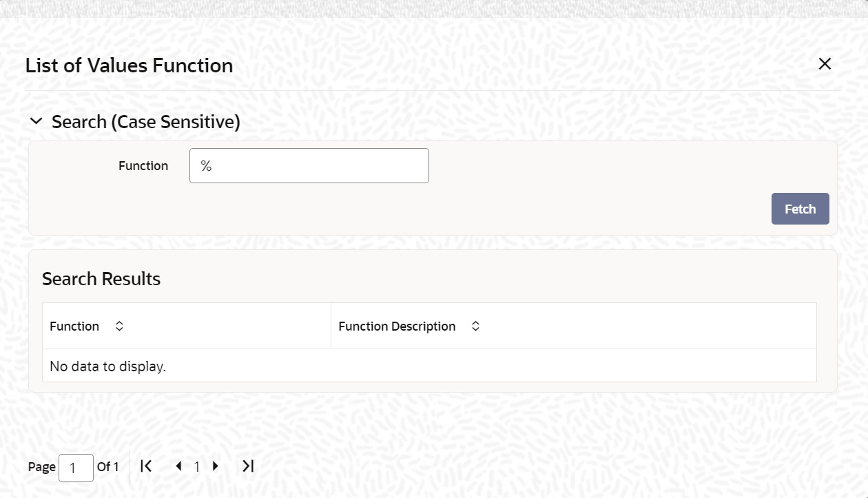Image resolution: width=868 pixels, height=498 pixels.
Task: Click the page number input box
Action: (x=76, y=468)
